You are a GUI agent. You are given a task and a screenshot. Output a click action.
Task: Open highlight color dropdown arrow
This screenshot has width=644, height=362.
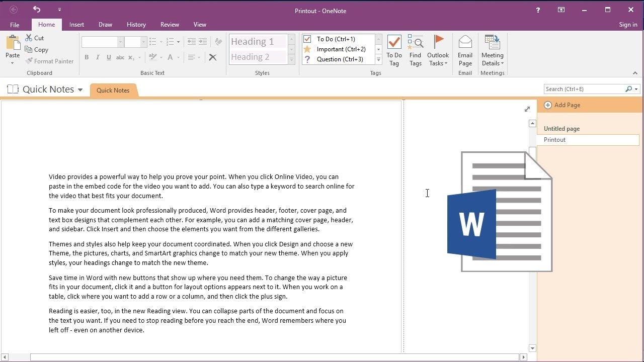(x=160, y=57)
